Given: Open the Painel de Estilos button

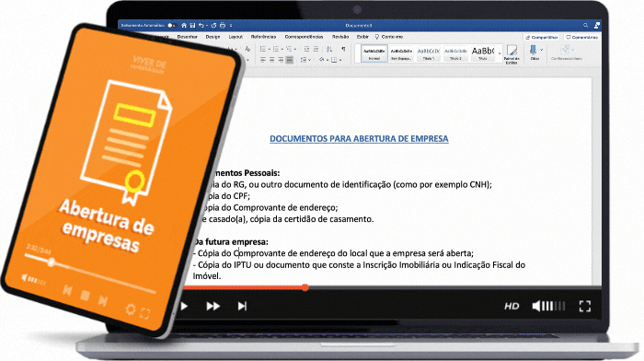Looking at the screenshot, I should [x=512, y=54].
